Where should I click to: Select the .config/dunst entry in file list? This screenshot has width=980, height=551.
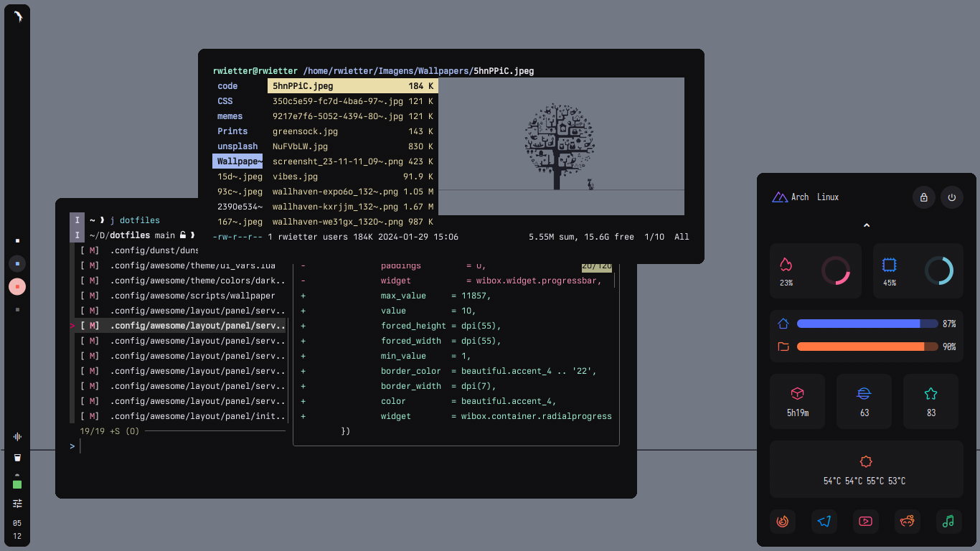point(136,250)
